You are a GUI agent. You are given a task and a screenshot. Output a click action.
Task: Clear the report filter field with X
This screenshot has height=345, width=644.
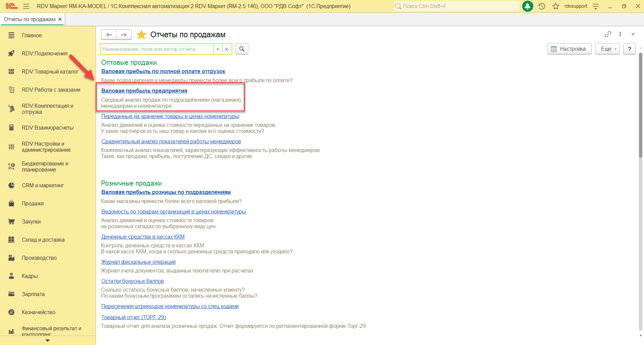tap(227, 49)
